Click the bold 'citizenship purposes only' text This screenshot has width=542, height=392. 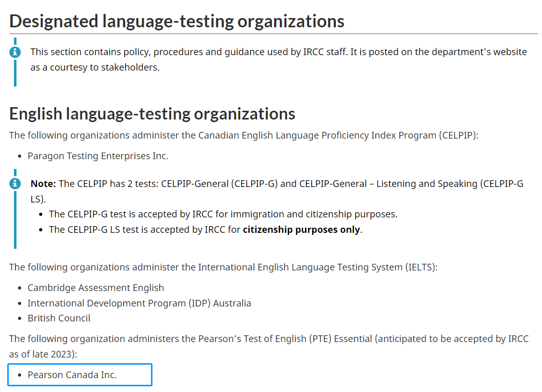(x=301, y=229)
